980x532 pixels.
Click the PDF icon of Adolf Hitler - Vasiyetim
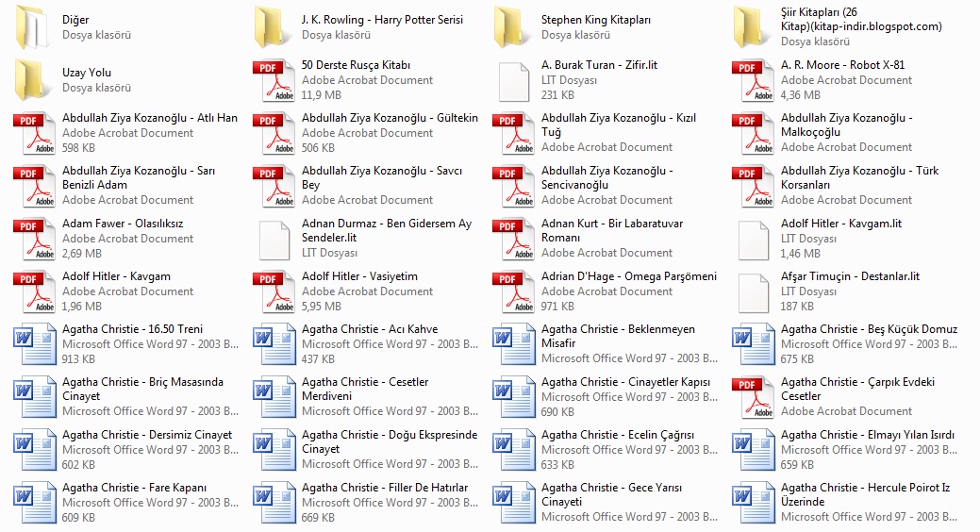[x=274, y=291]
